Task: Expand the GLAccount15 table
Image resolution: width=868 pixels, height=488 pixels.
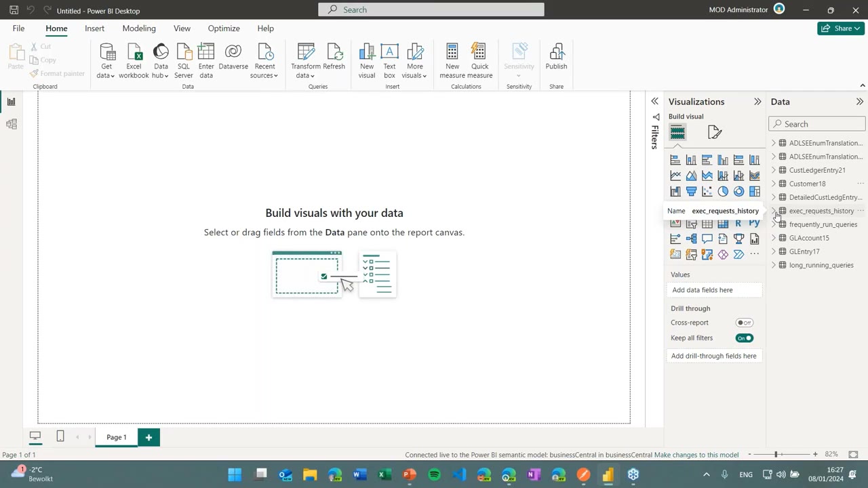Action: tap(774, 238)
